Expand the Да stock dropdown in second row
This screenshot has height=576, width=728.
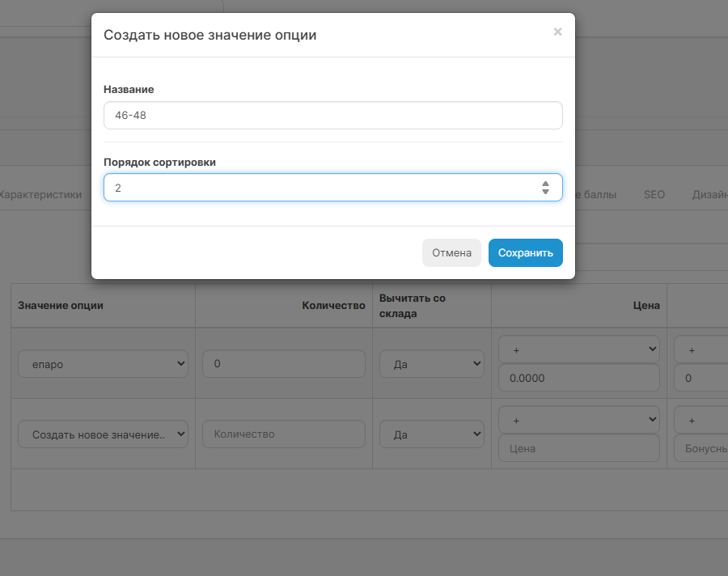pyautogui.click(x=431, y=434)
